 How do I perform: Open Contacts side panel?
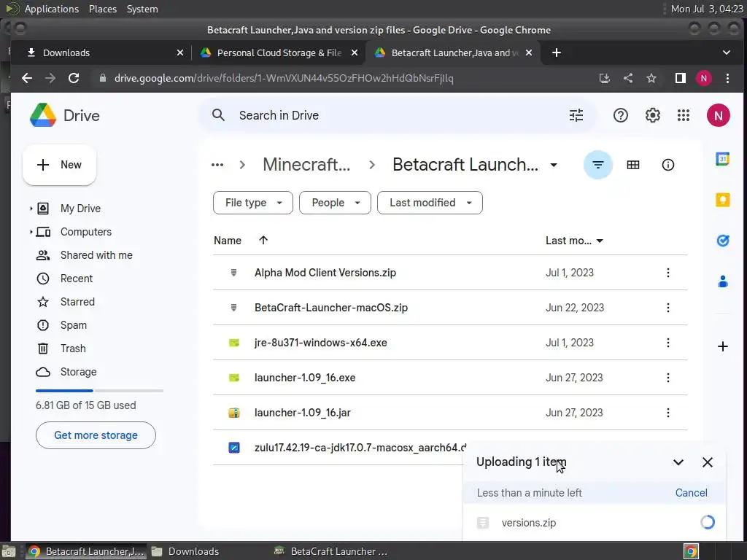[722, 281]
